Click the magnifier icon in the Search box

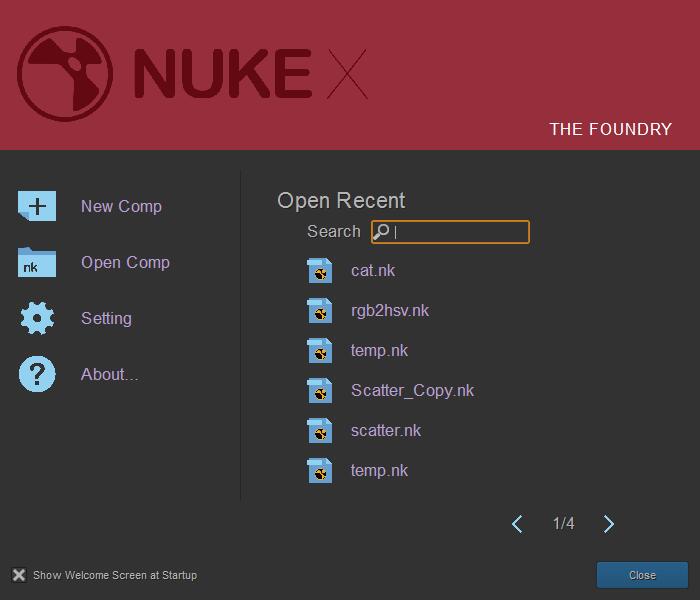[x=381, y=232]
